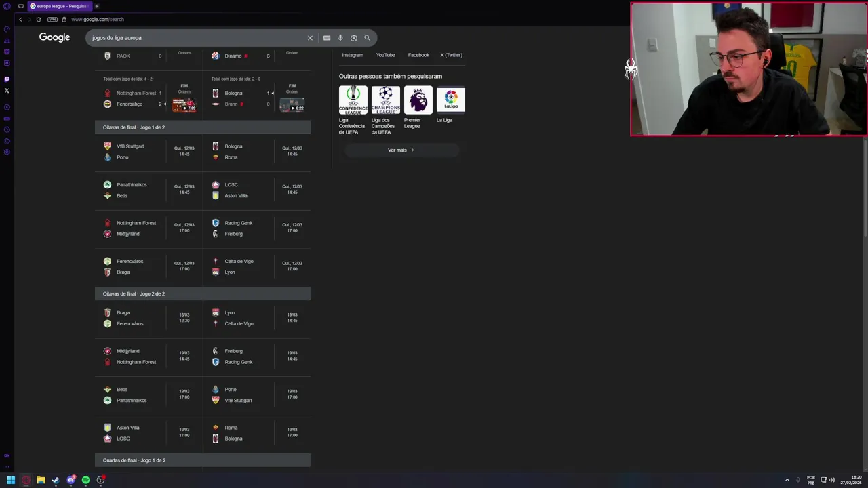Open Freiburg vs Racing Genk 19/03 match

point(257,357)
